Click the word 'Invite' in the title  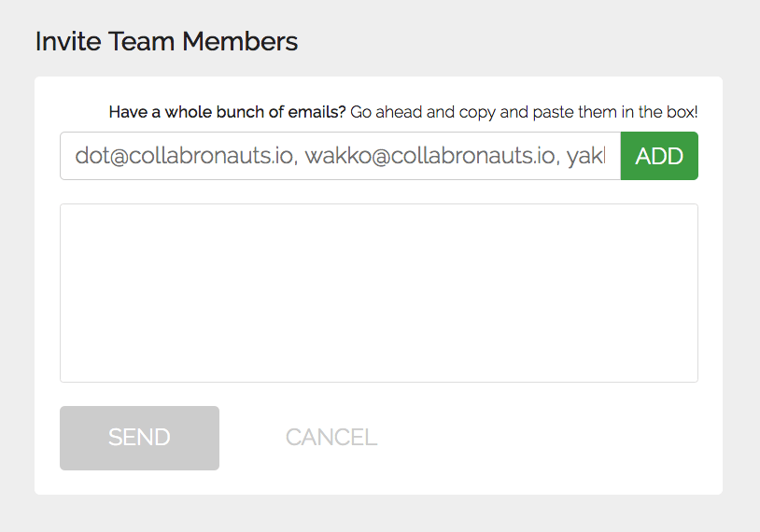click(68, 41)
